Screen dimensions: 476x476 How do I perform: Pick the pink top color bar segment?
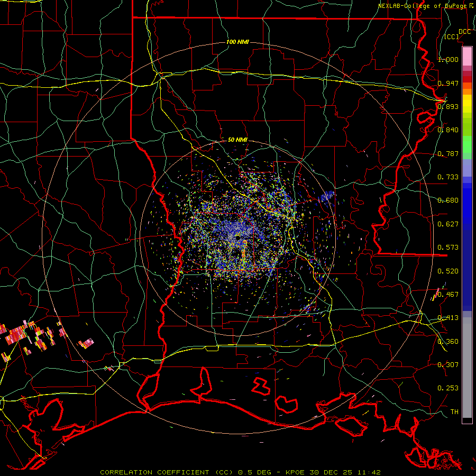pyautogui.click(x=467, y=56)
